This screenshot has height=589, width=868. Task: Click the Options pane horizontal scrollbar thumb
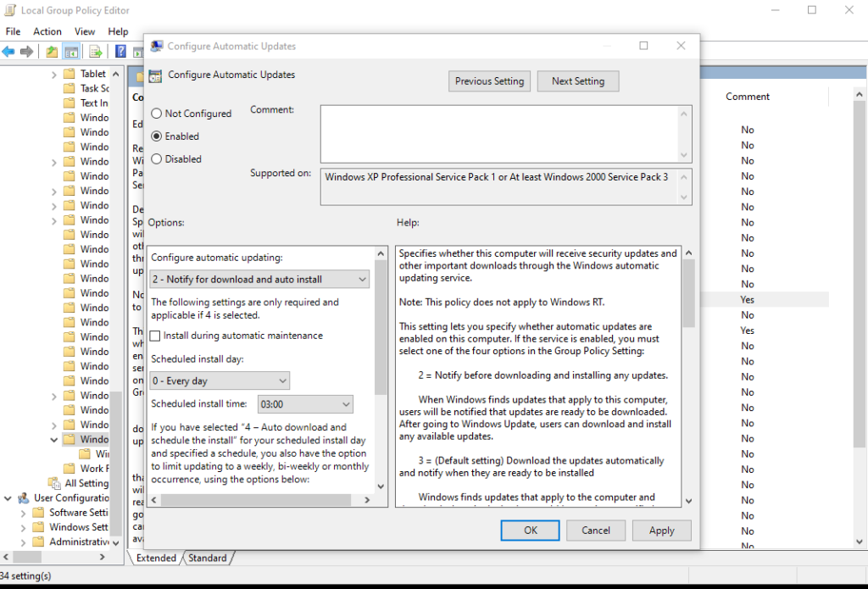256,500
